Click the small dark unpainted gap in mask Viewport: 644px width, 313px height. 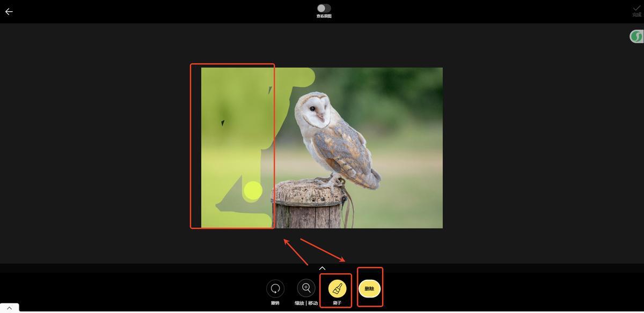223,123
